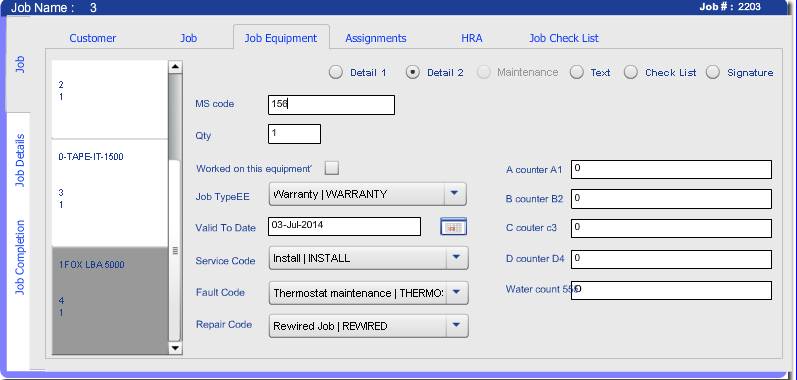Click the MS code input field
Image resolution: width=797 pixels, height=380 pixels.
[331, 105]
